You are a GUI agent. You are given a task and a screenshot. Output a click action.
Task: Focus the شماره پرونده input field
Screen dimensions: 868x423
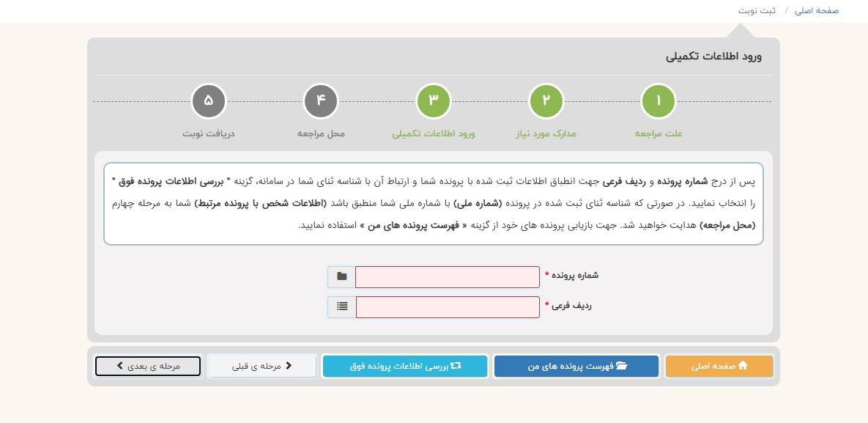click(x=447, y=277)
